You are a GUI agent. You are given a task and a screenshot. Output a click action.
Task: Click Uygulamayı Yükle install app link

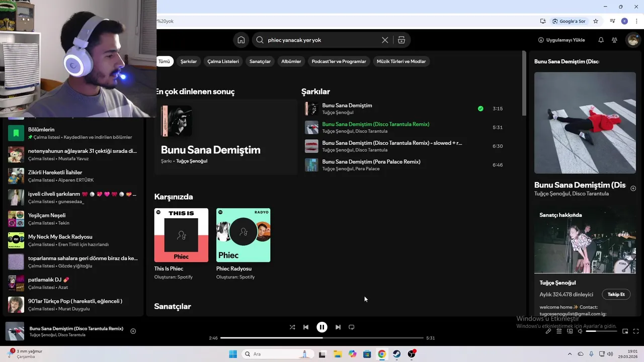click(x=561, y=40)
